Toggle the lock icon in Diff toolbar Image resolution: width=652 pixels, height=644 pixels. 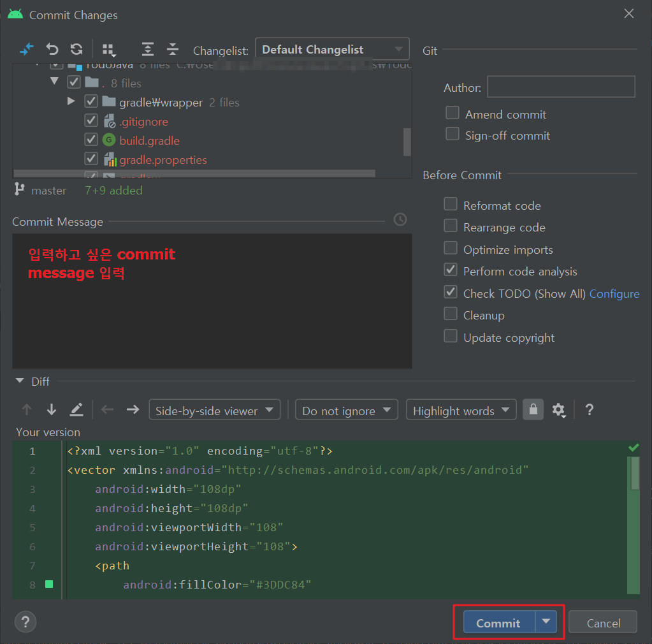(x=533, y=410)
